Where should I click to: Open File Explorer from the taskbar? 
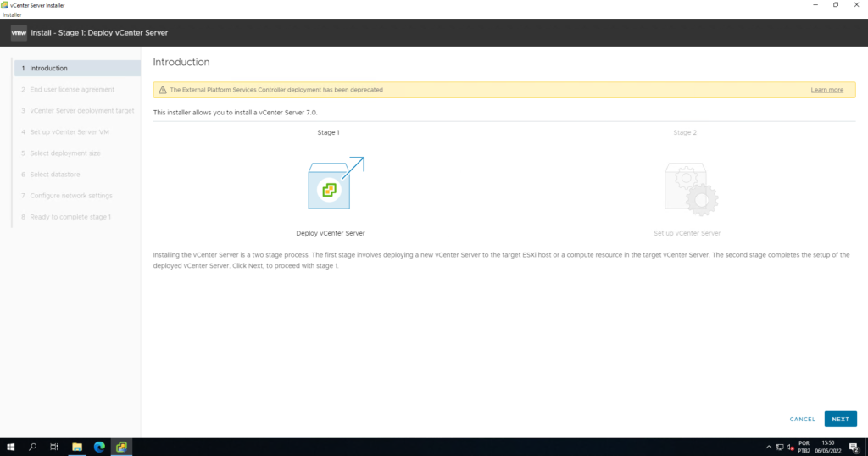click(x=77, y=447)
